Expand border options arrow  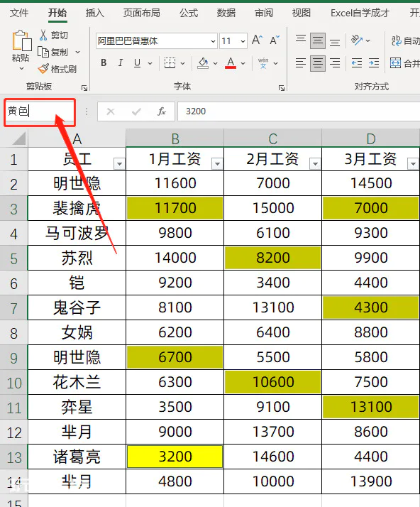pyautogui.click(x=182, y=63)
